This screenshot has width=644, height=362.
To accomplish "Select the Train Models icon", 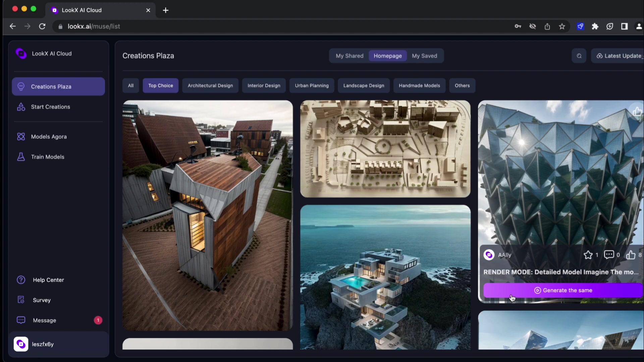I will [21, 157].
